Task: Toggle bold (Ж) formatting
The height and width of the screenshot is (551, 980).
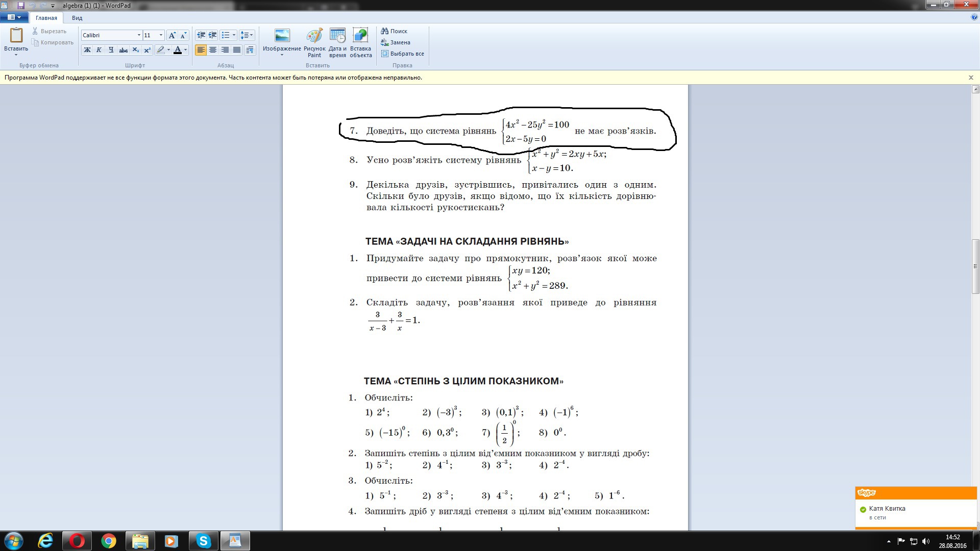Action: pyautogui.click(x=87, y=49)
